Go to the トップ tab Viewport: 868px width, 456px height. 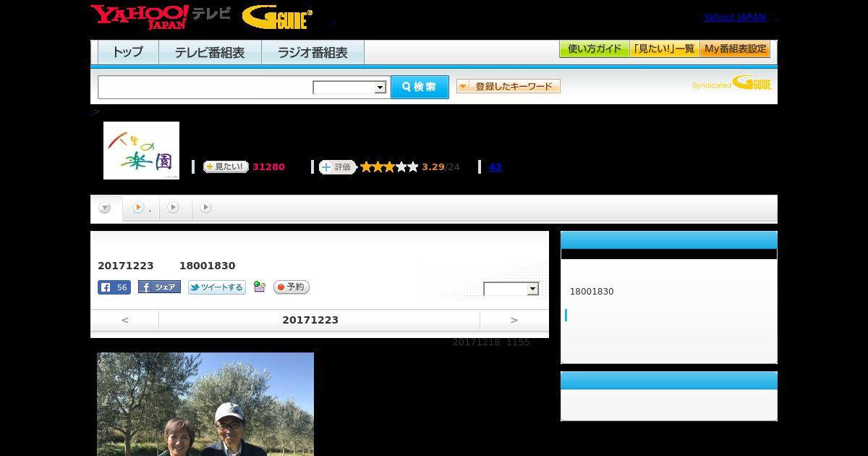[128, 52]
